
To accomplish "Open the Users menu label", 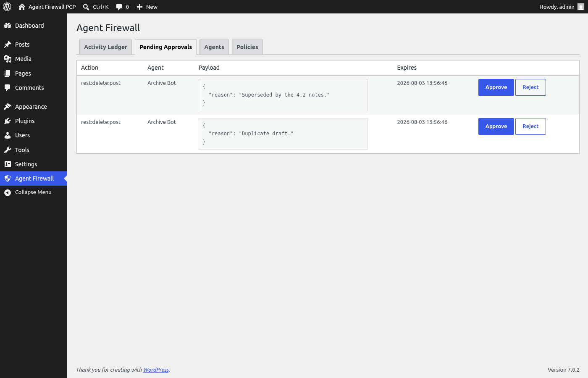I will tap(22, 135).
